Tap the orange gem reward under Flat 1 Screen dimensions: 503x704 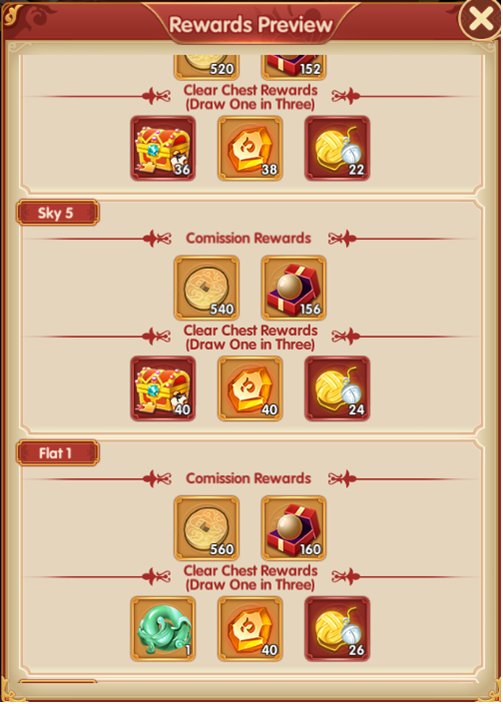250,629
